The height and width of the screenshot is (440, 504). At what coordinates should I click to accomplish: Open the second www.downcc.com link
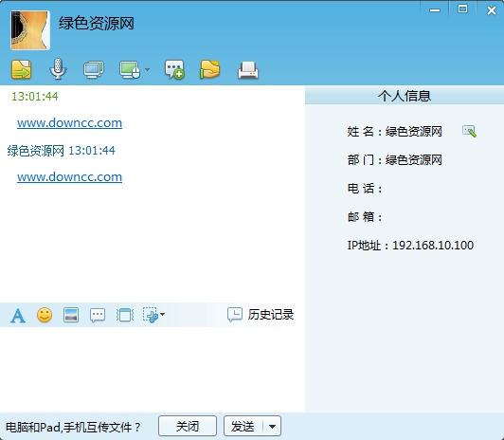pyautogui.click(x=69, y=177)
